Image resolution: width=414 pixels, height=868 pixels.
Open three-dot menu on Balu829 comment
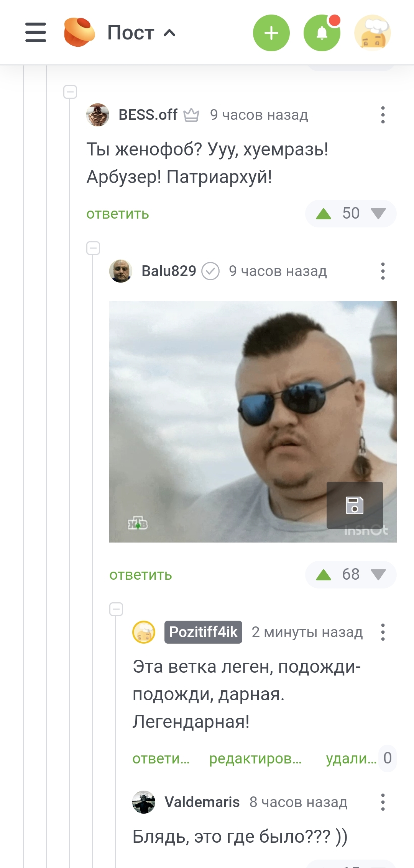pyautogui.click(x=383, y=271)
